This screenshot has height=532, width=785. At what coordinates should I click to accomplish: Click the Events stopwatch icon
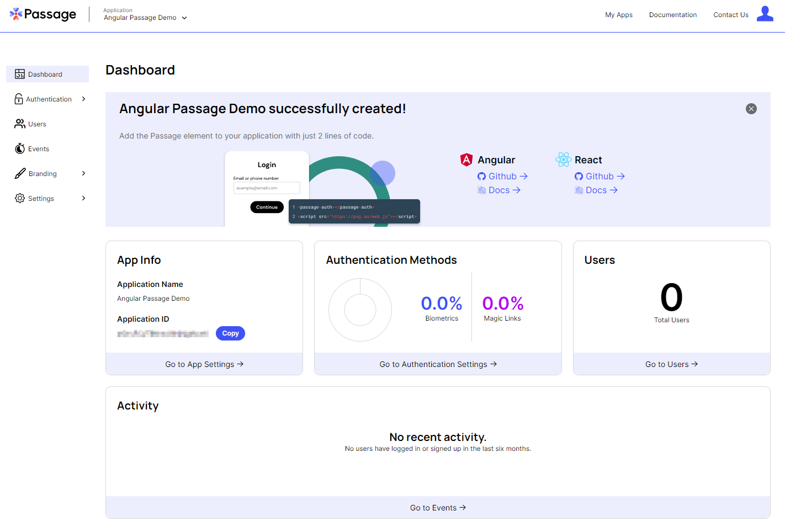point(20,149)
